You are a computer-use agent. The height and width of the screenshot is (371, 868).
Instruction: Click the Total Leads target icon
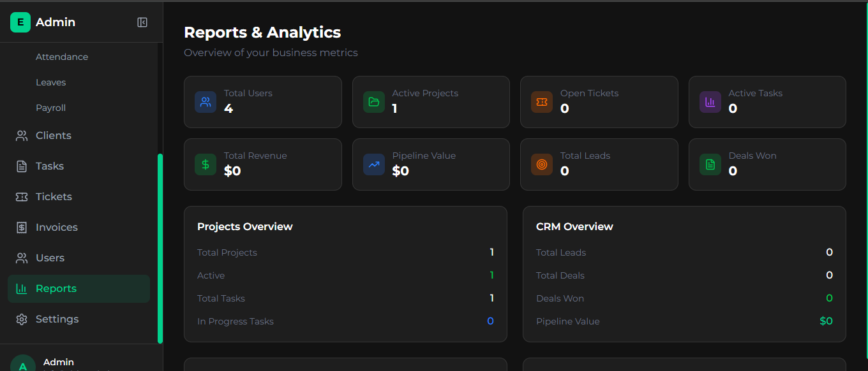point(542,164)
